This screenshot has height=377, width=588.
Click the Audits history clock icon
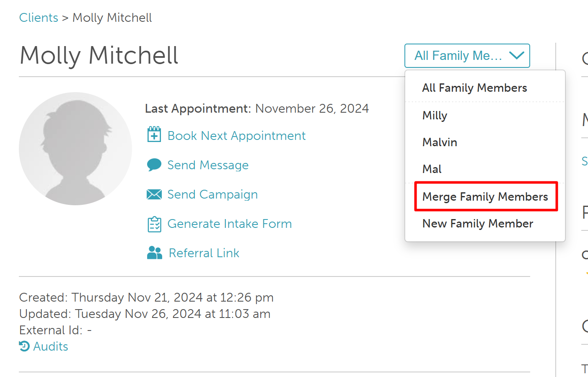[x=24, y=346]
